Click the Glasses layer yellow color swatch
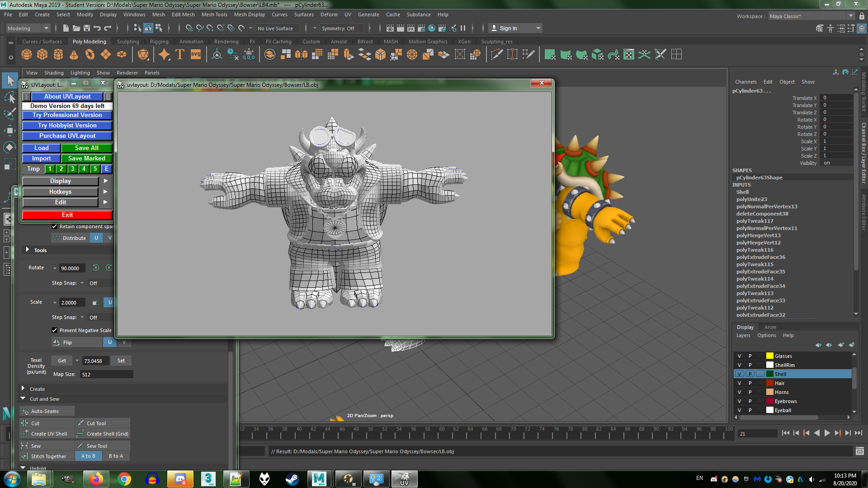 coord(770,356)
